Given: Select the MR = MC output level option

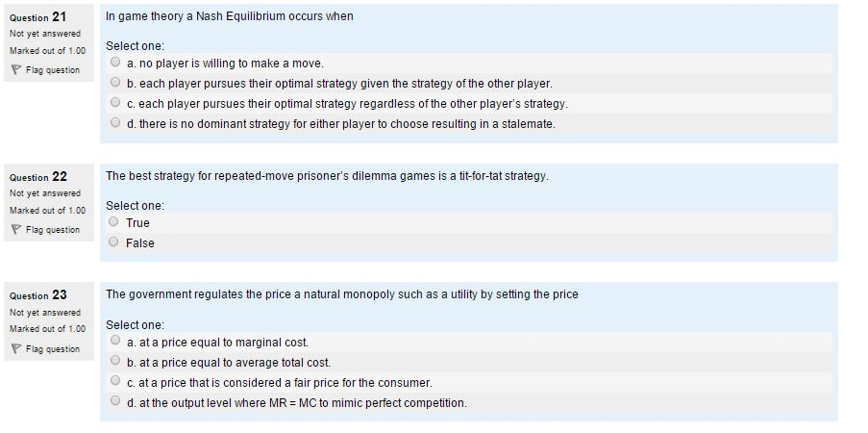Looking at the screenshot, I should point(115,401).
